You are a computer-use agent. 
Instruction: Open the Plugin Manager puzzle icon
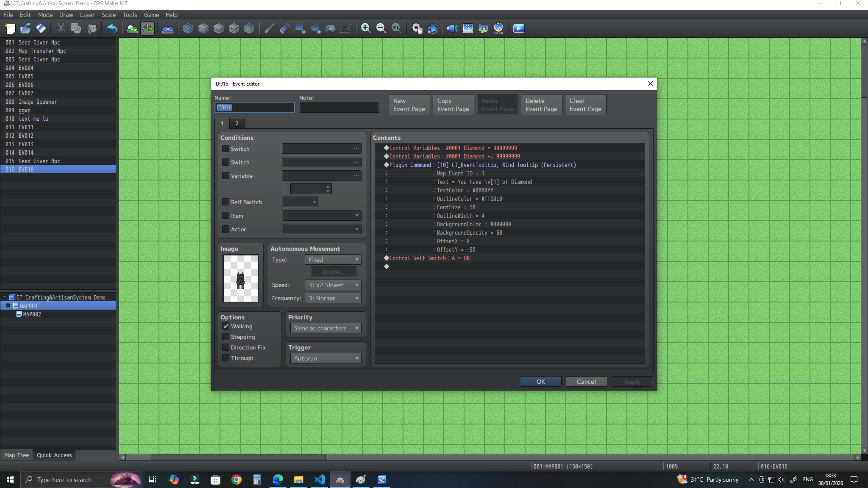tap(432, 28)
